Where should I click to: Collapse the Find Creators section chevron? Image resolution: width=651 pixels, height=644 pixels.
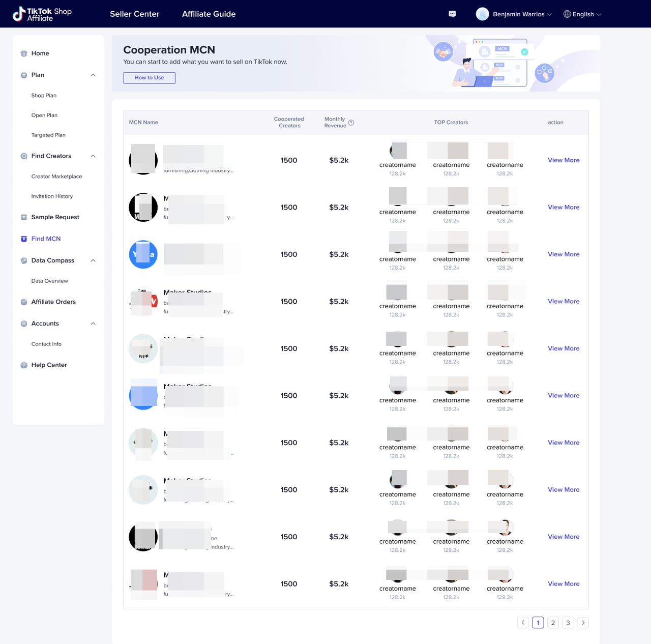(93, 156)
